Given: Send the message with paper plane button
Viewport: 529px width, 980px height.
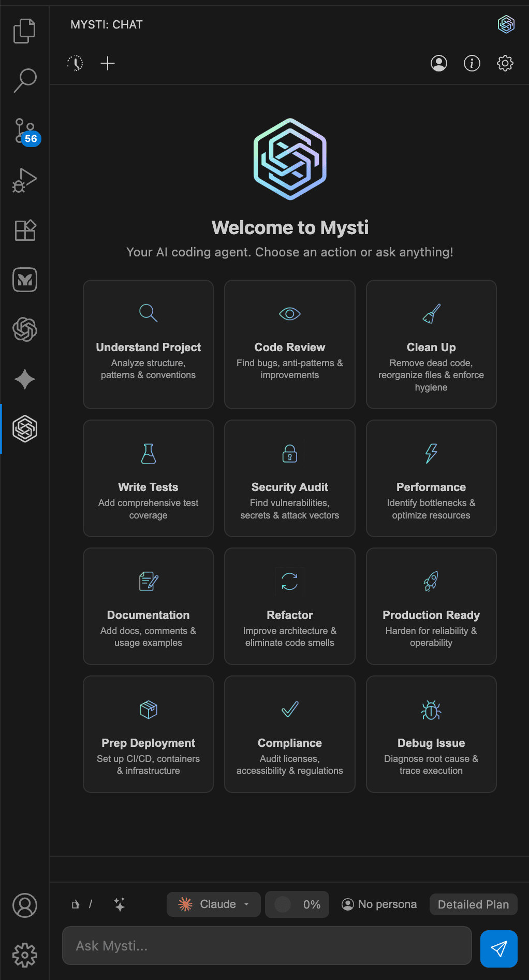Looking at the screenshot, I should coord(499,949).
